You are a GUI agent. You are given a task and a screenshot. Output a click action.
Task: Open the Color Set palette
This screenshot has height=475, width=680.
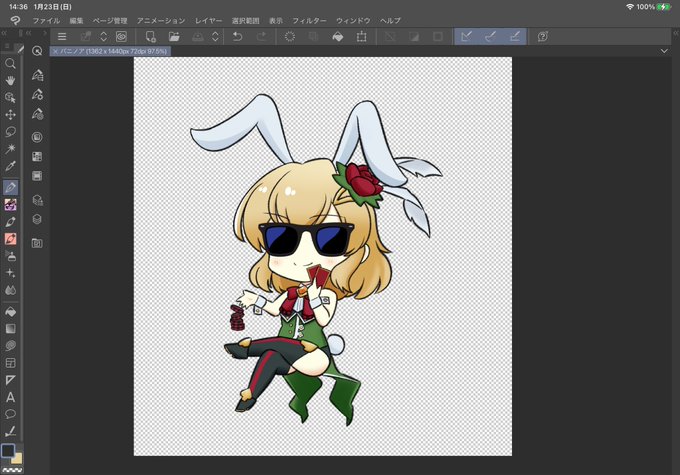coord(37,157)
